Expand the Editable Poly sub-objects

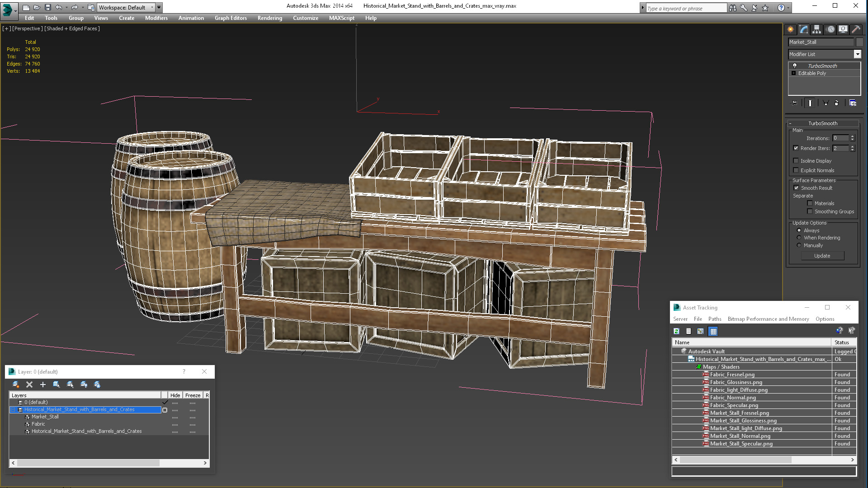[793, 73]
